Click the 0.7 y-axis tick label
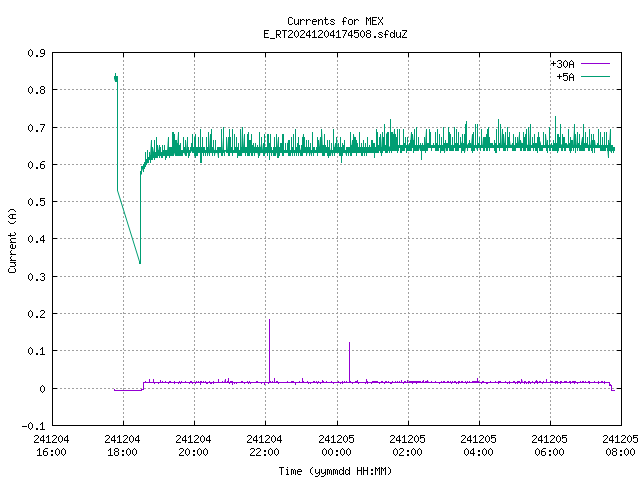This screenshot has width=640, height=480. point(36,128)
